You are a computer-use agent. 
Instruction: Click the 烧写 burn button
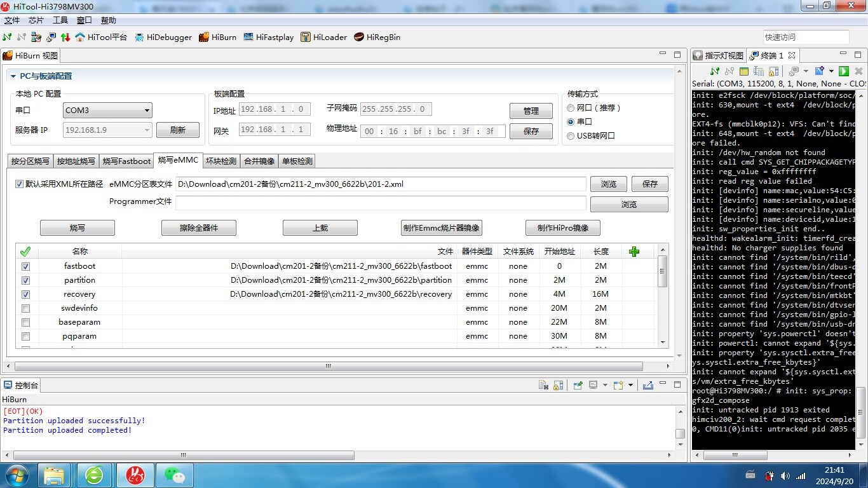coord(78,227)
